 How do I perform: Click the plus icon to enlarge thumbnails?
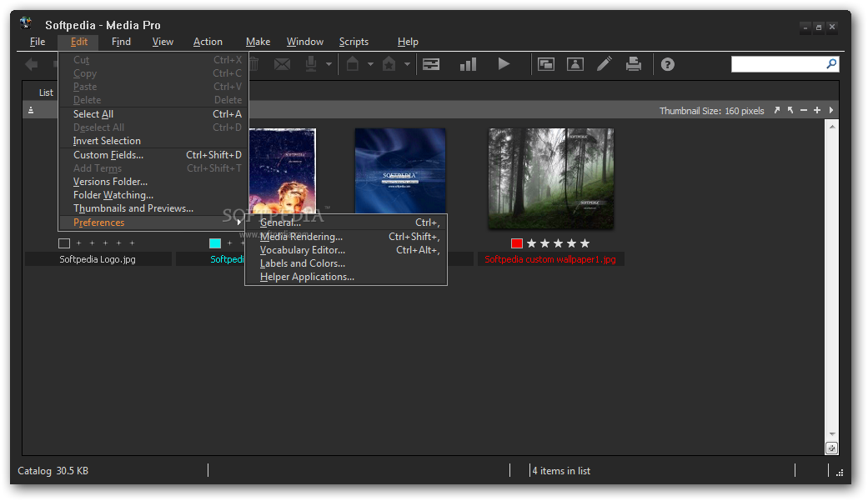click(817, 110)
